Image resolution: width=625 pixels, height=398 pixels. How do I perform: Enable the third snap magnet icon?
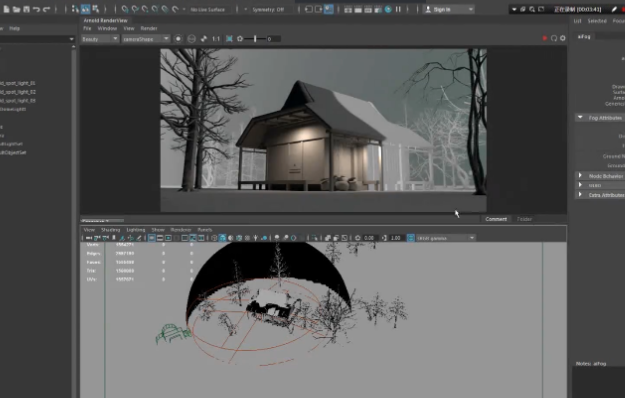tap(145, 9)
